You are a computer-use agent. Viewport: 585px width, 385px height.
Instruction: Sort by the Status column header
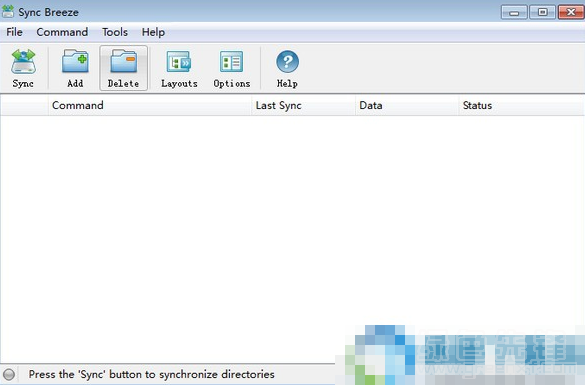tap(522, 106)
